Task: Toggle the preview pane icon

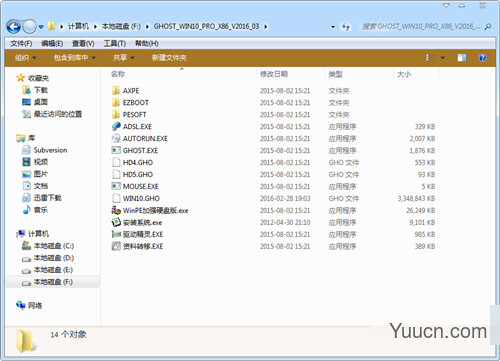Action: 462,58
